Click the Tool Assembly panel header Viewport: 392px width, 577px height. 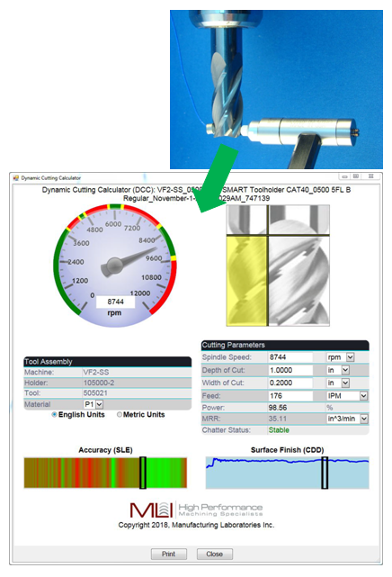click(x=108, y=362)
